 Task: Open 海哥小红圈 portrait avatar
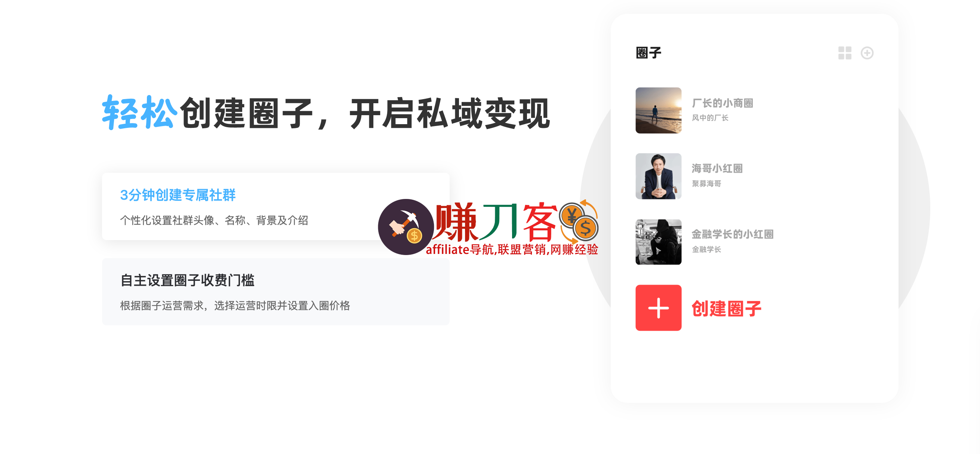click(x=658, y=176)
